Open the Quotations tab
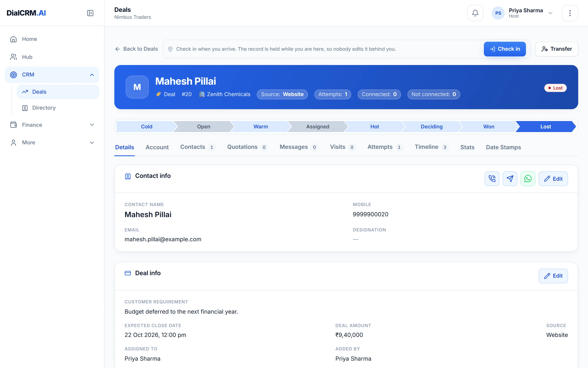The image size is (588, 368). pyautogui.click(x=247, y=147)
